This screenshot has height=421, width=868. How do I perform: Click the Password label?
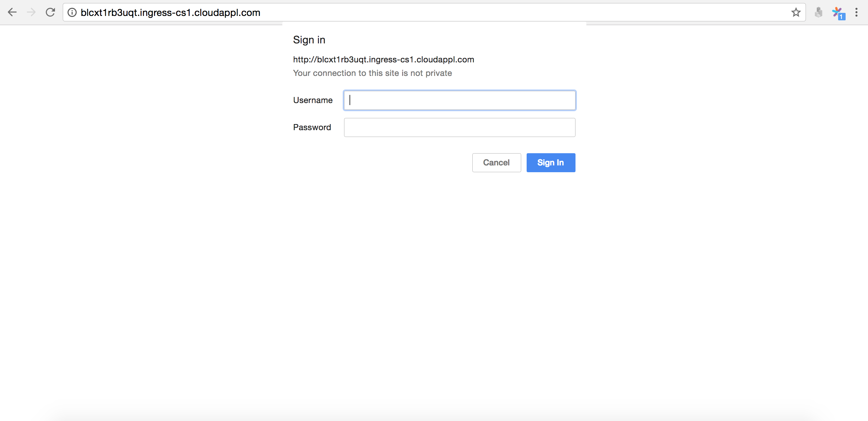[312, 127]
